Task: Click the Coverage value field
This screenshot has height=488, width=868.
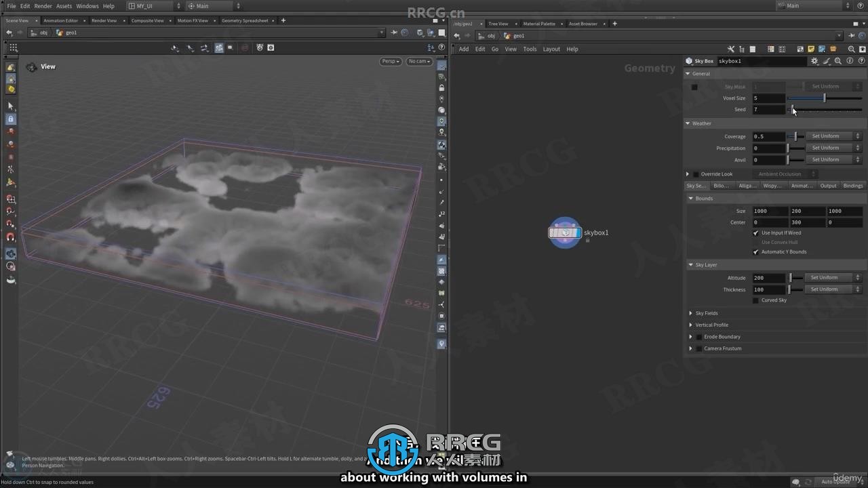Action: (x=768, y=136)
